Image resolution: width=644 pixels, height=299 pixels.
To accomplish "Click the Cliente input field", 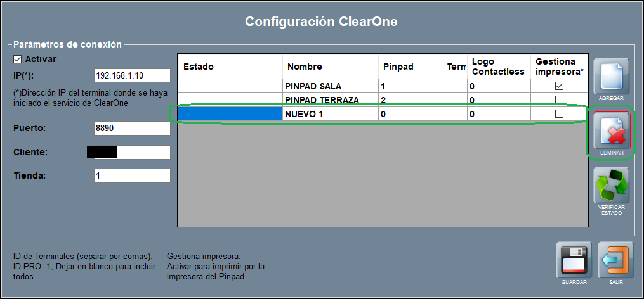I will (132, 152).
